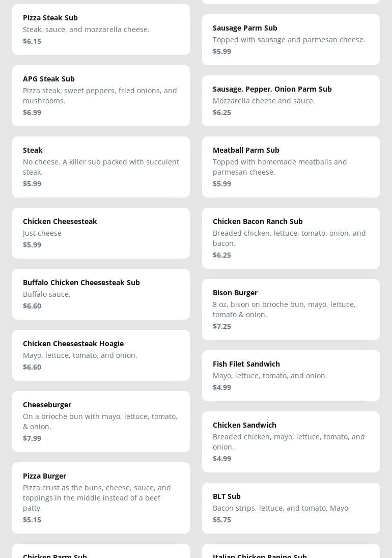Select the Chicken Bacon Ranch Sub
Screen dimensions: 392x558
(x=291, y=238)
